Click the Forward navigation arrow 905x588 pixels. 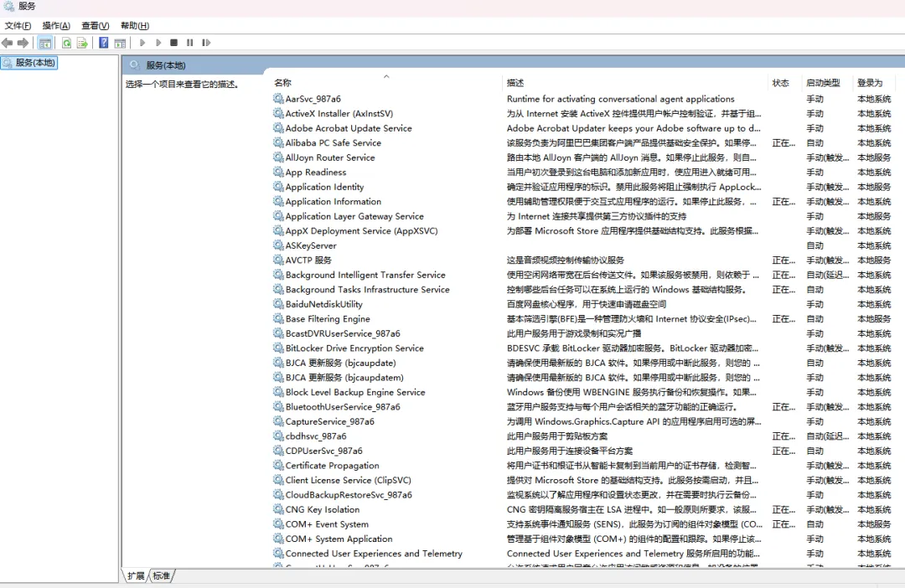22,43
